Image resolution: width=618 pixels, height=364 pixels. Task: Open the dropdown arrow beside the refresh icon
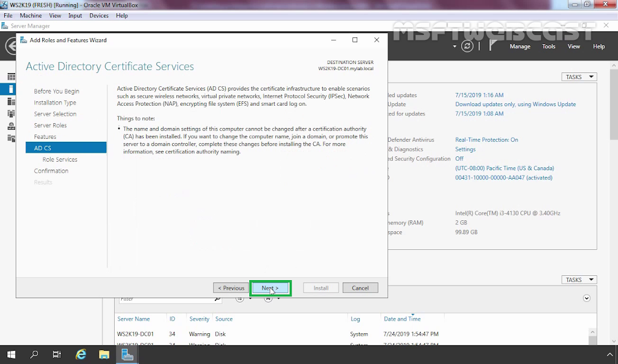click(454, 46)
